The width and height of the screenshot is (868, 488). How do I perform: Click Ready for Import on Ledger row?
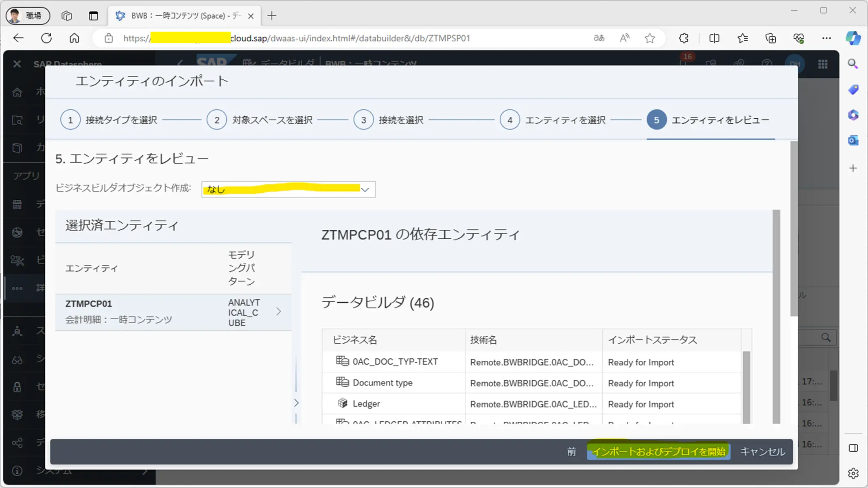tap(641, 404)
